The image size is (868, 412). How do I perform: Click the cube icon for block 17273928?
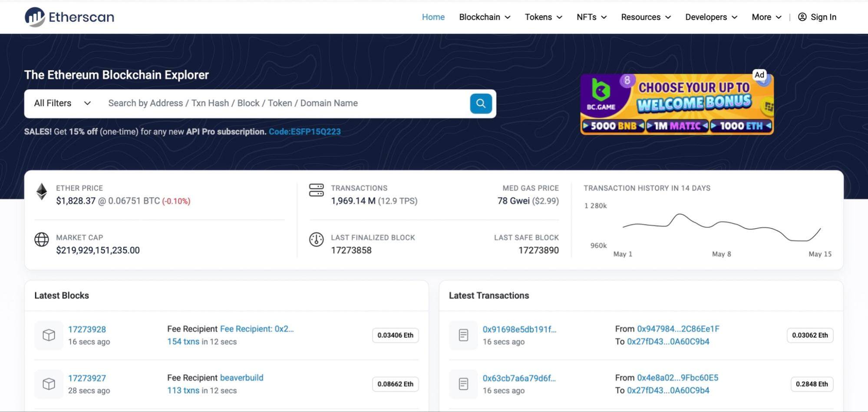point(48,335)
